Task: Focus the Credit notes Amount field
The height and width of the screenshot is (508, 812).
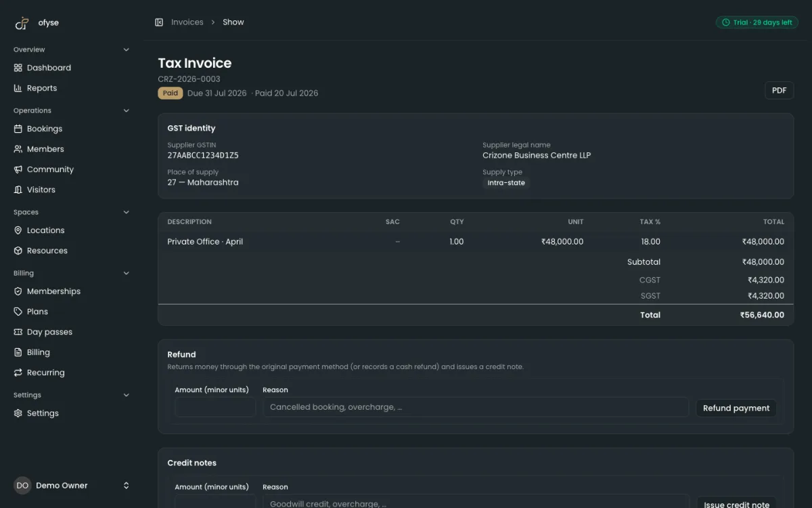Action: coord(215,502)
